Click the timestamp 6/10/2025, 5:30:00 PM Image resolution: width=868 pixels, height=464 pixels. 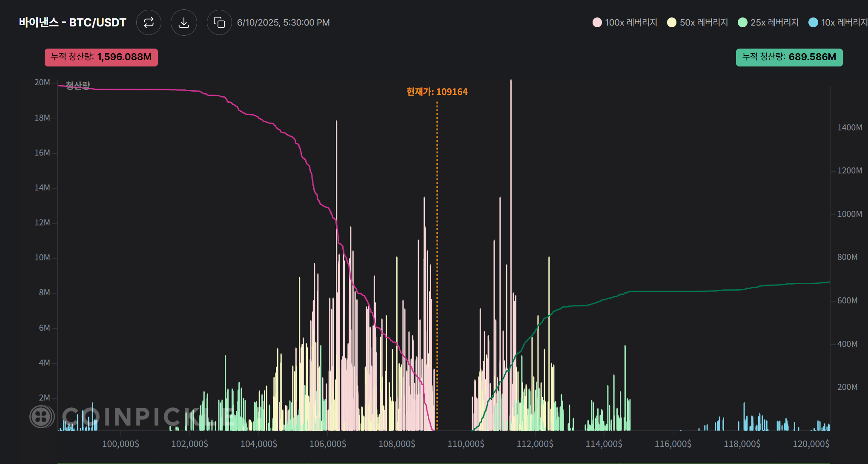(284, 23)
